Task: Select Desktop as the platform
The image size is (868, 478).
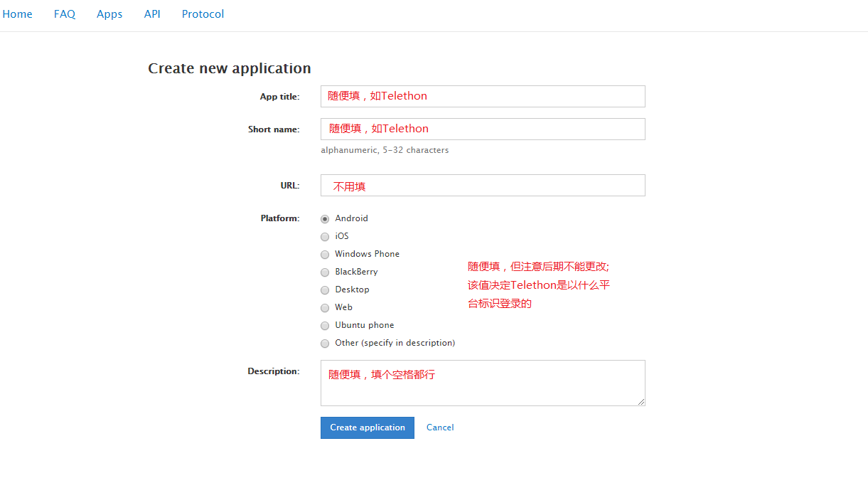Action: 325,290
